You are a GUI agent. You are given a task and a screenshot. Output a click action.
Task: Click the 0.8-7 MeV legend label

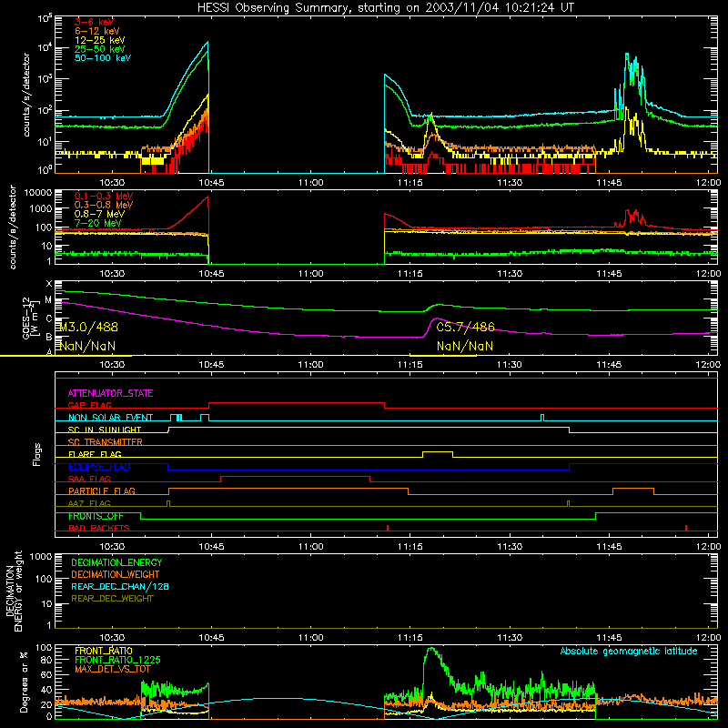click(x=99, y=214)
